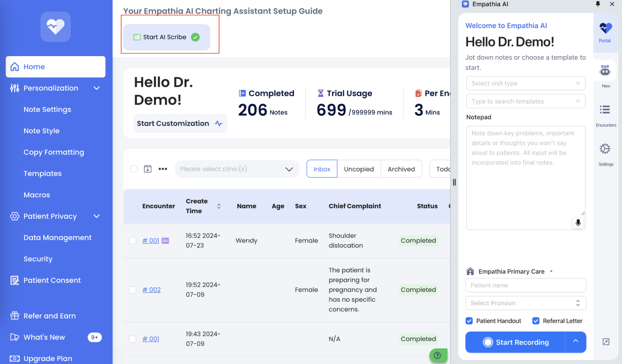
Task: Click the Start AI Scribe button
Action: [167, 37]
